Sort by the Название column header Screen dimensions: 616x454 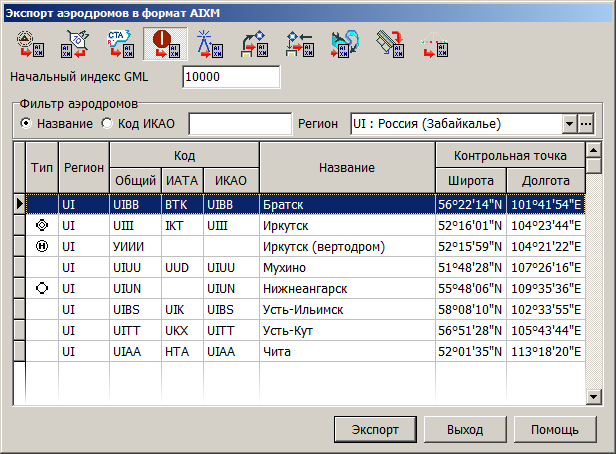point(347,167)
